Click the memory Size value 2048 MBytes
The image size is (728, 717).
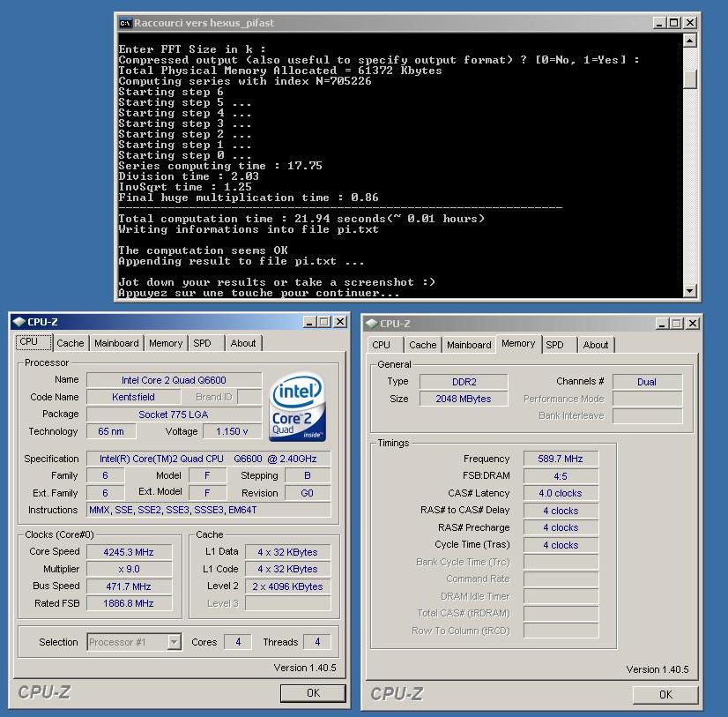464,400
